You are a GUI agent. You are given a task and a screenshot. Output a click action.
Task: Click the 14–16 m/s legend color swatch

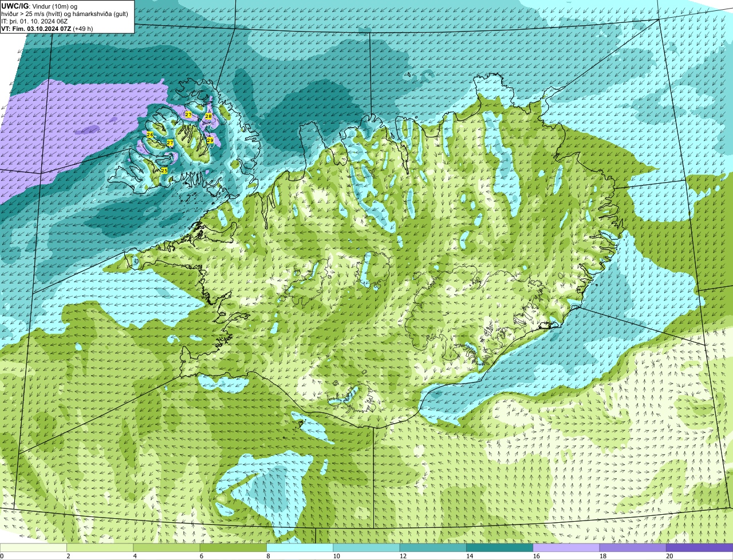[x=499, y=547]
